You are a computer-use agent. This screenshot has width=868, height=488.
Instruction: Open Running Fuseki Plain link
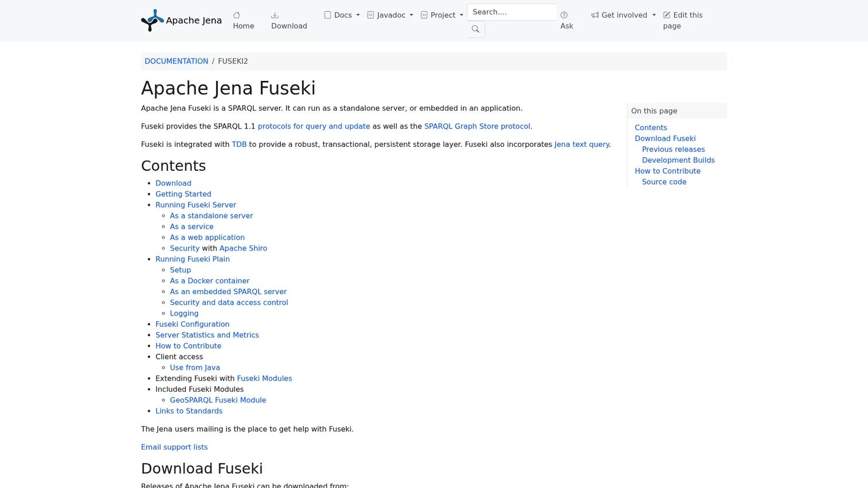click(193, 259)
